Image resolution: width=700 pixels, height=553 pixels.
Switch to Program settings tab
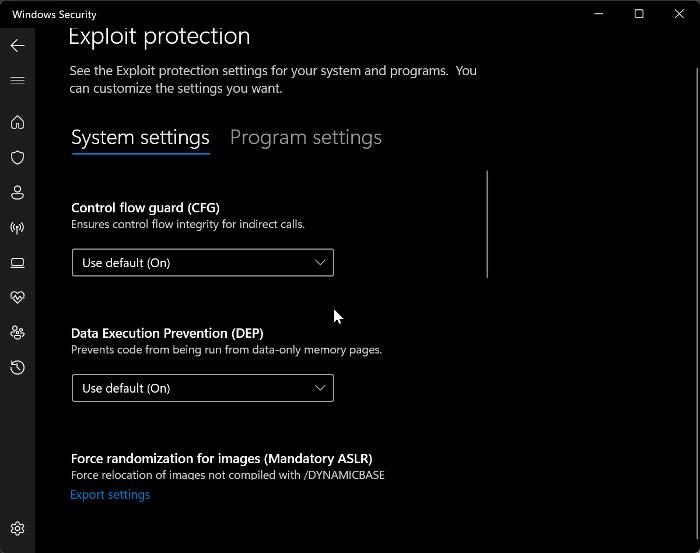coord(306,138)
